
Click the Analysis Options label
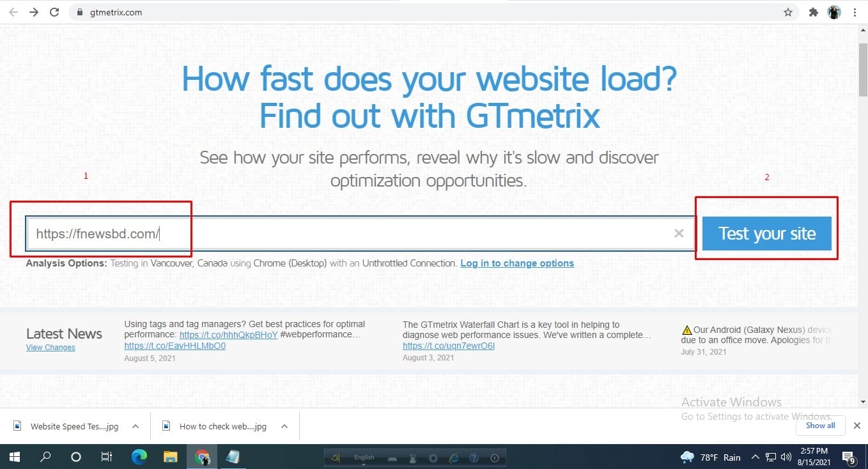coord(66,263)
